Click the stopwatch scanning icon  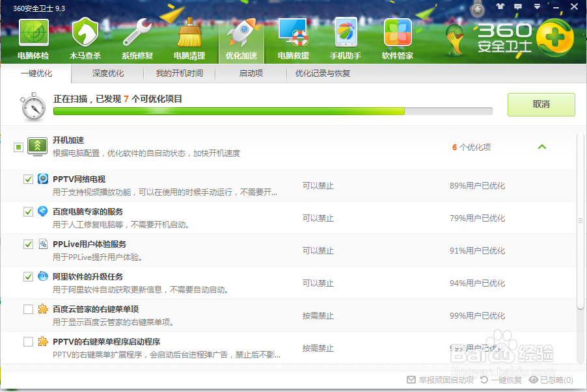point(33,107)
